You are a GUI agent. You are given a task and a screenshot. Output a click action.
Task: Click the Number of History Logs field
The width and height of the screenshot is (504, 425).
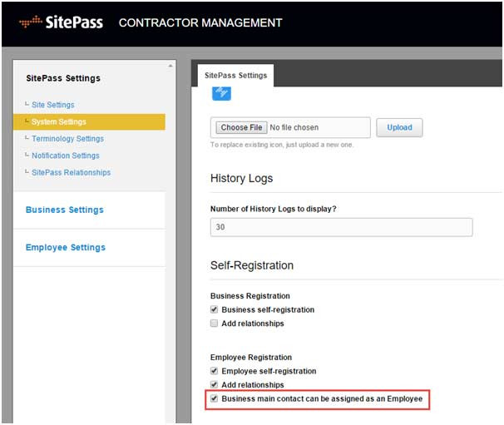click(x=341, y=227)
